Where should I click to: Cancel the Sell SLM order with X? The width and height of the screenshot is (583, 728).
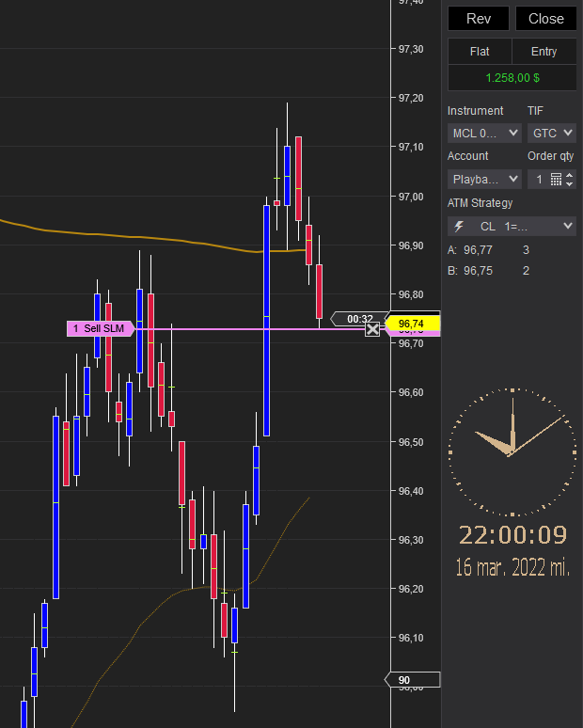[372, 329]
